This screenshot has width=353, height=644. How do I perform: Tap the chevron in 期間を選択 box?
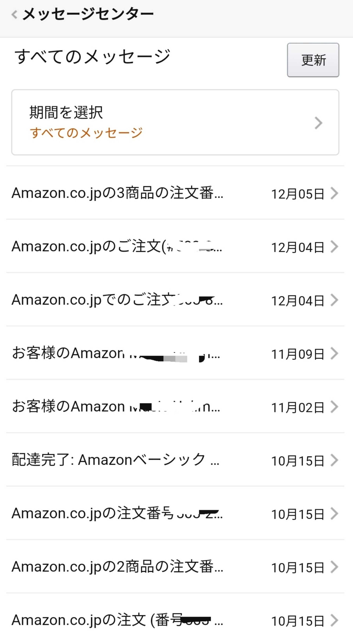click(318, 123)
